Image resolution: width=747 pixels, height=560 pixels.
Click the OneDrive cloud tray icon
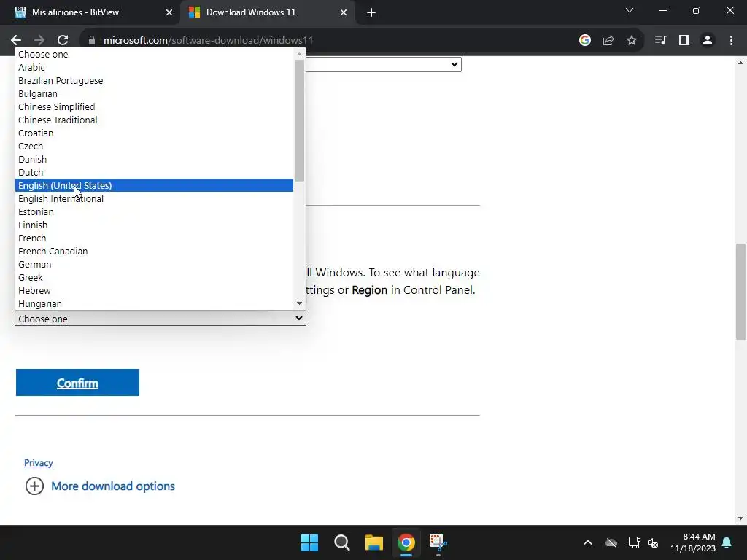pyautogui.click(x=611, y=542)
